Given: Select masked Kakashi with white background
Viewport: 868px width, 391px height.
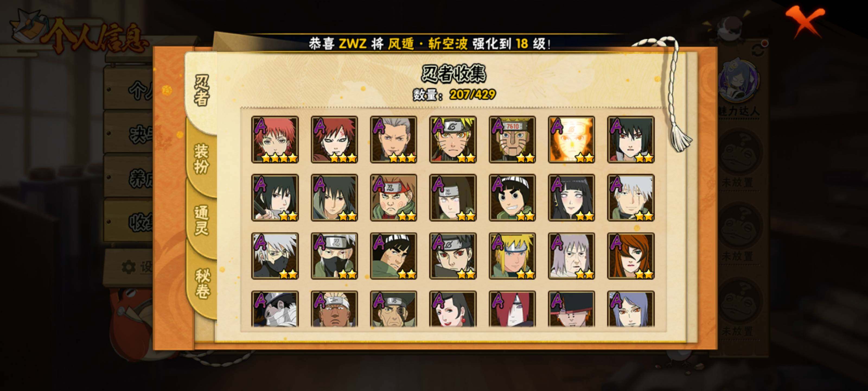Looking at the screenshot, I should [x=275, y=256].
